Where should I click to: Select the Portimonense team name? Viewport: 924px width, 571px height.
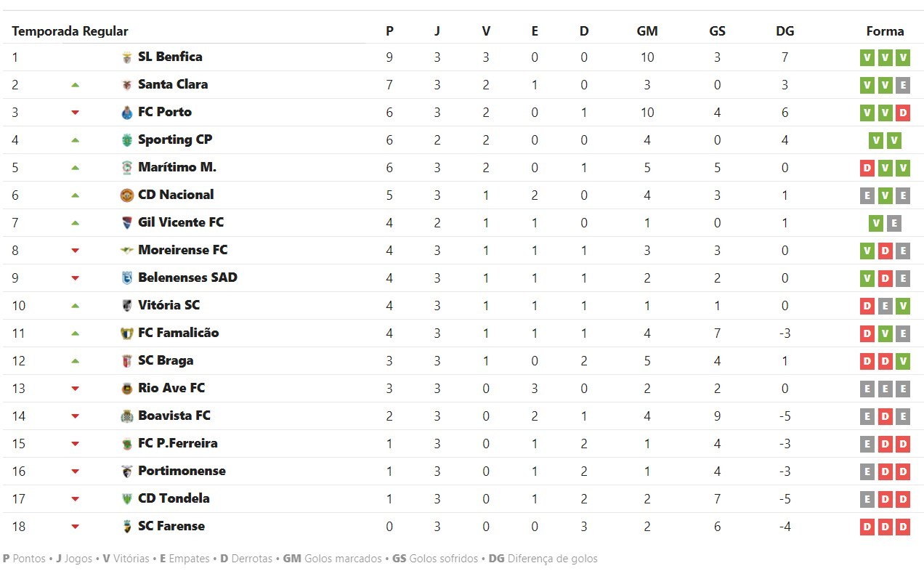coord(182,471)
